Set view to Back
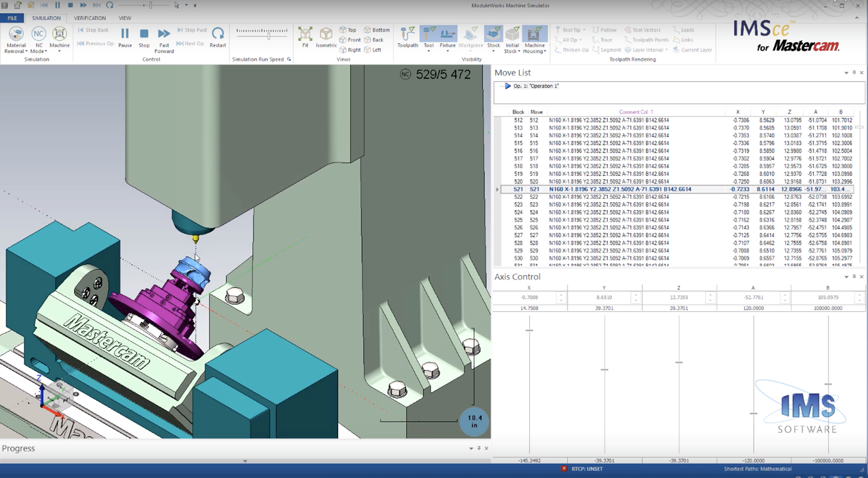Image resolution: width=868 pixels, height=478 pixels. [x=374, y=40]
